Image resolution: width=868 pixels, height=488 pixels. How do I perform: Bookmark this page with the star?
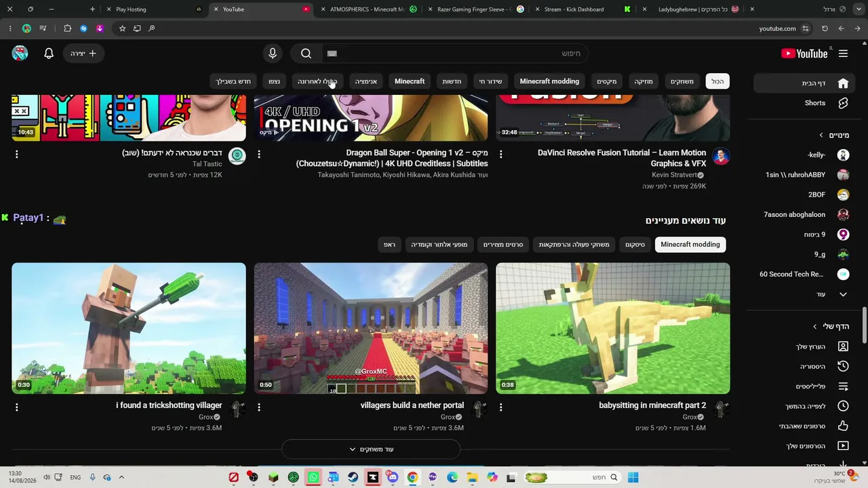(x=122, y=28)
